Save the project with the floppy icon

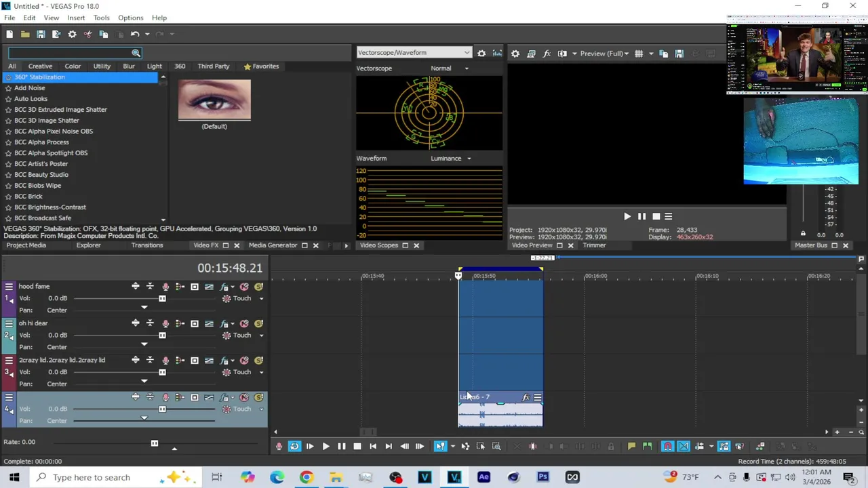click(41, 34)
